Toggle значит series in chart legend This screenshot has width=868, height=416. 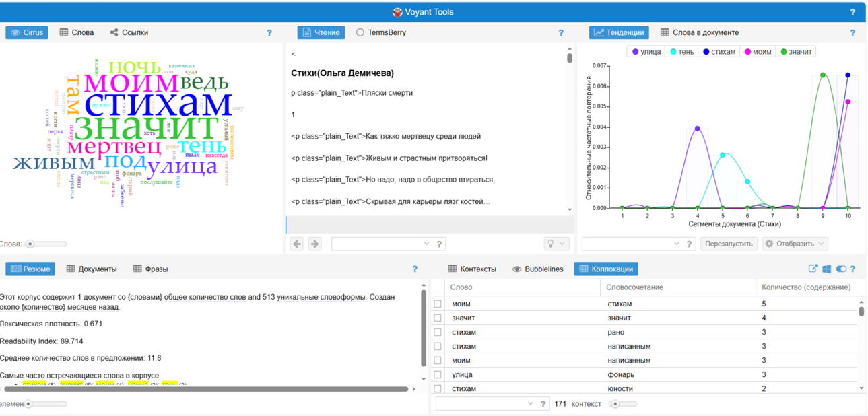797,51
